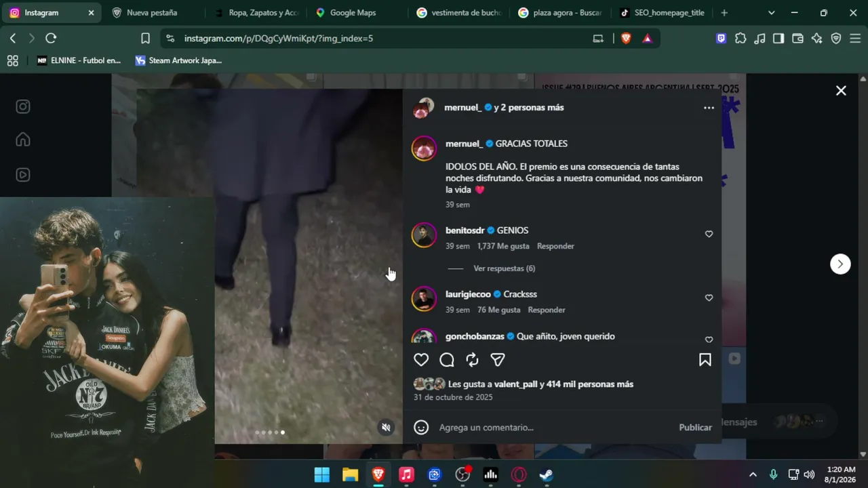Open gonchobanzas profile from username
Image resolution: width=868 pixels, height=488 pixels.
point(475,336)
